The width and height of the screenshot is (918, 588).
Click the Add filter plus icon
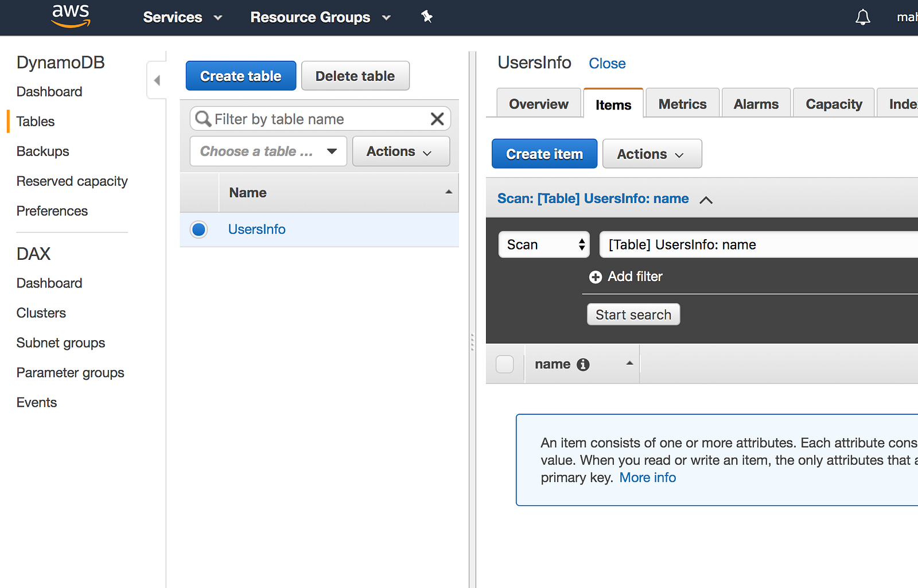click(x=596, y=277)
